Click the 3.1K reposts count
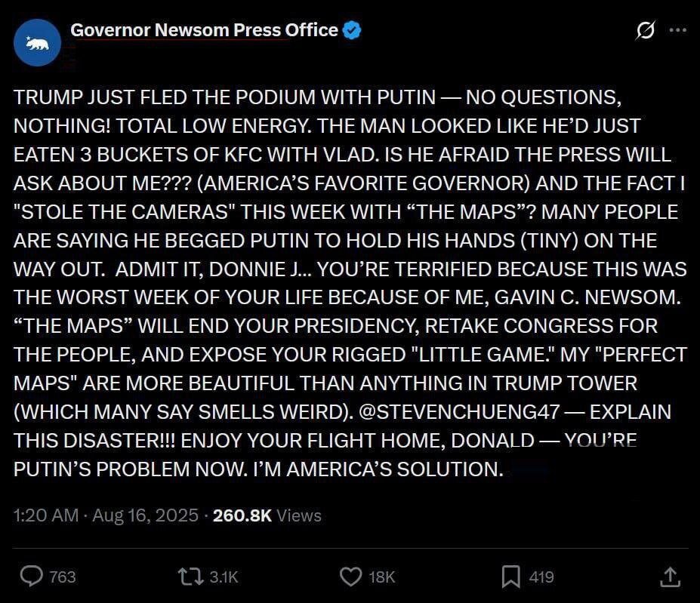The height and width of the screenshot is (603, 700). (224, 577)
